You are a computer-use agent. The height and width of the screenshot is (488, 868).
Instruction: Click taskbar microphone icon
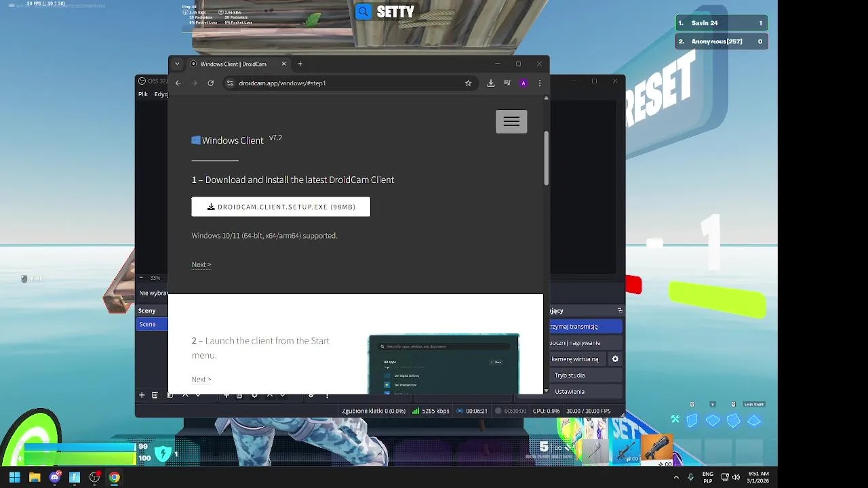[691, 477]
